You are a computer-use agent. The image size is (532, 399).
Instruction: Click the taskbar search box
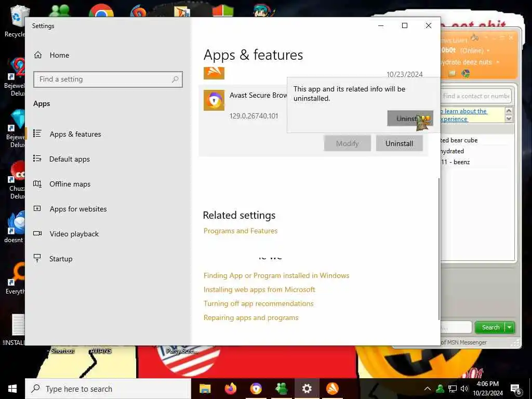click(x=108, y=389)
